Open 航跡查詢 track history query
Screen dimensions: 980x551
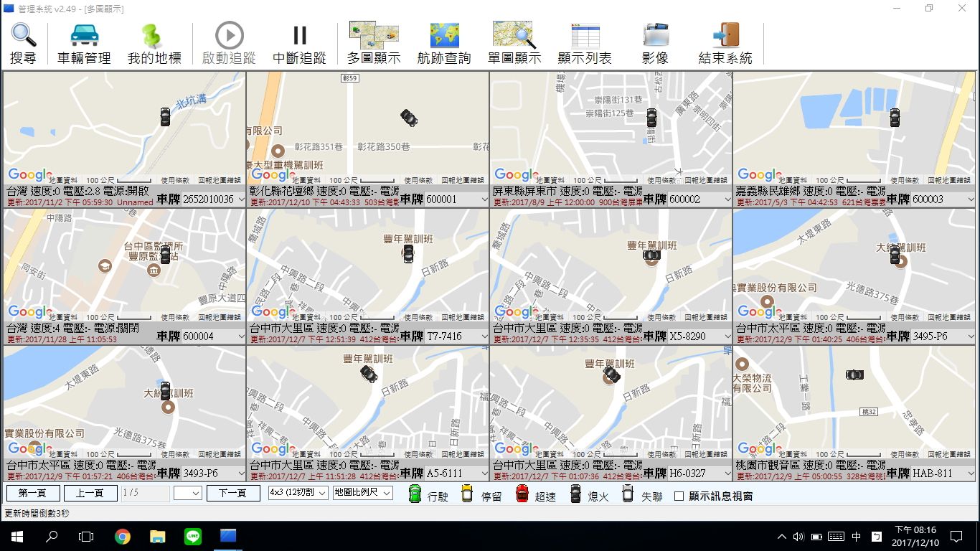point(444,36)
